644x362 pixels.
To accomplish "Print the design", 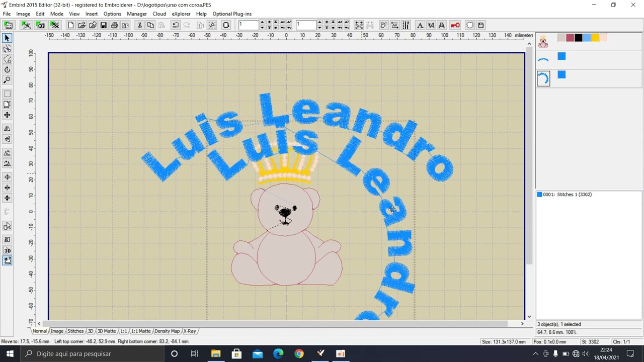I will pyautogui.click(x=115, y=25).
